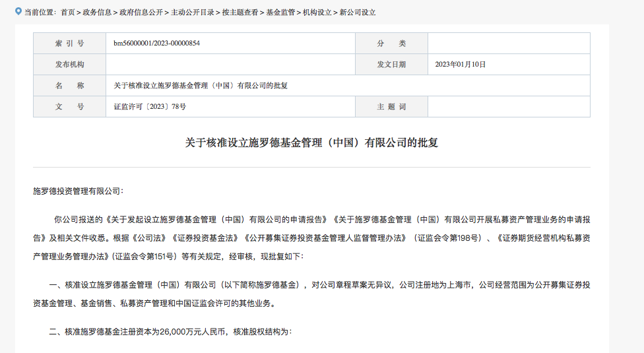Click document number 证监许可〔2023〕78号

[150, 107]
